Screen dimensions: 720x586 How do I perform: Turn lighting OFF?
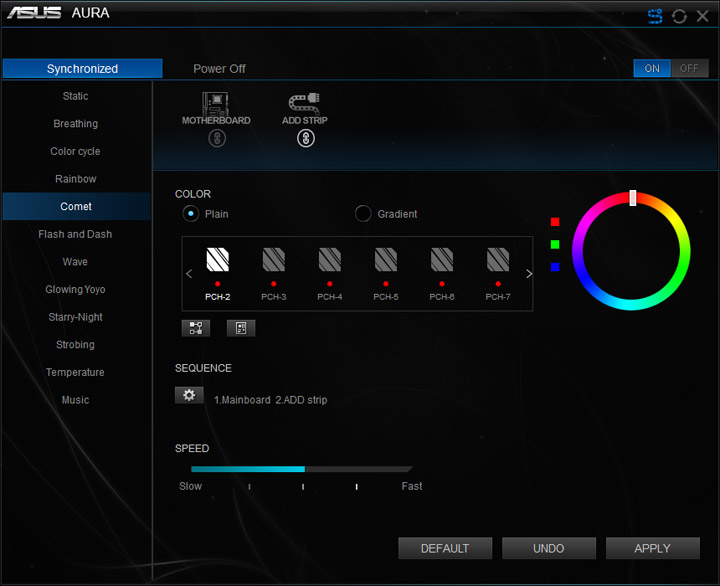[x=689, y=68]
